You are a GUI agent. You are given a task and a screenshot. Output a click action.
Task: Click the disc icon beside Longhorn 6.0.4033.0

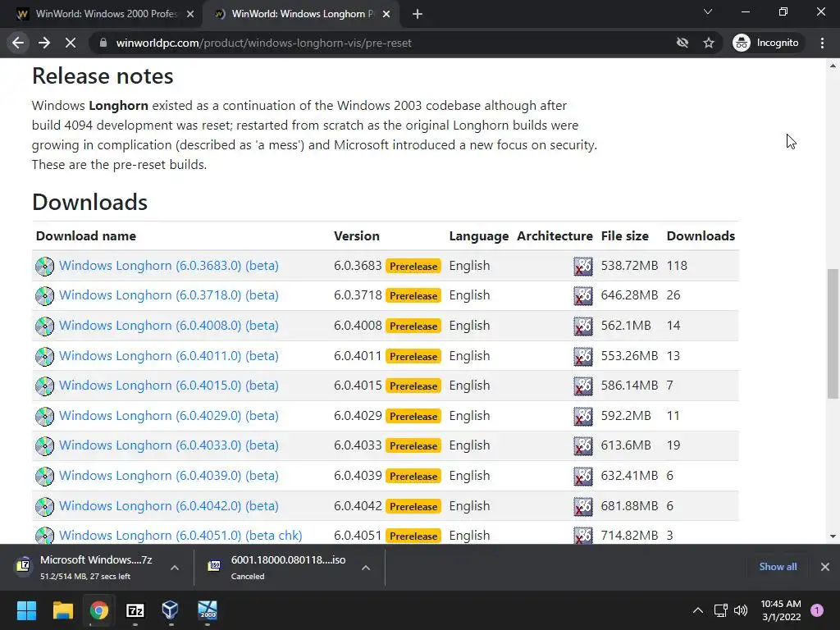click(x=44, y=445)
